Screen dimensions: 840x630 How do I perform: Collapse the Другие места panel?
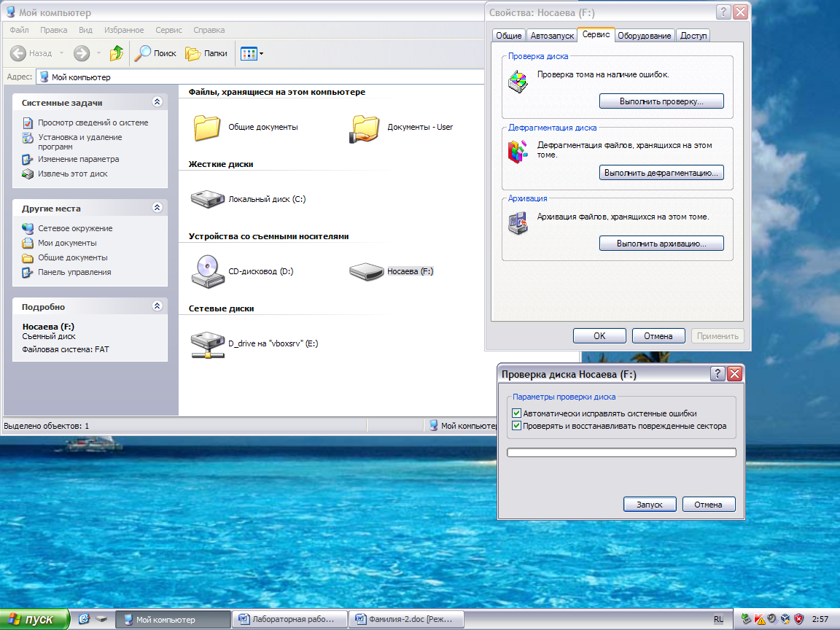click(157, 207)
